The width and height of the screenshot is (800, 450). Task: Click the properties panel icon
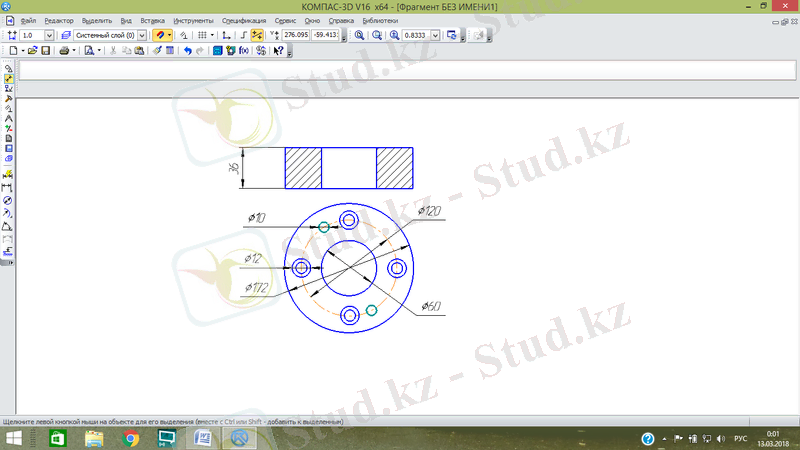pyautogui.click(x=170, y=51)
